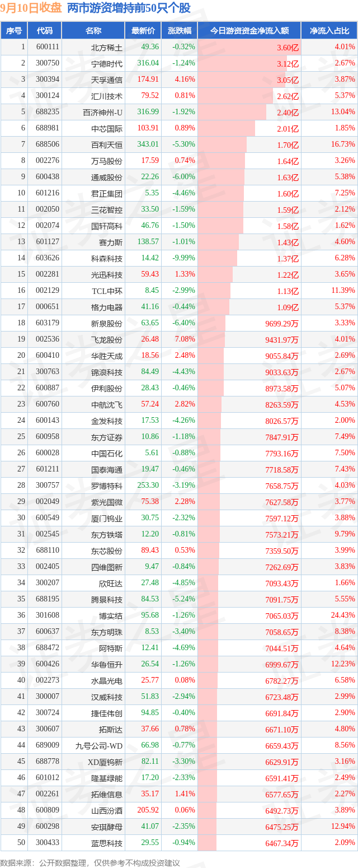This screenshot has width=358, height=868.
Task: Click the -6.00% change for 通威股份
Action: pos(183,177)
